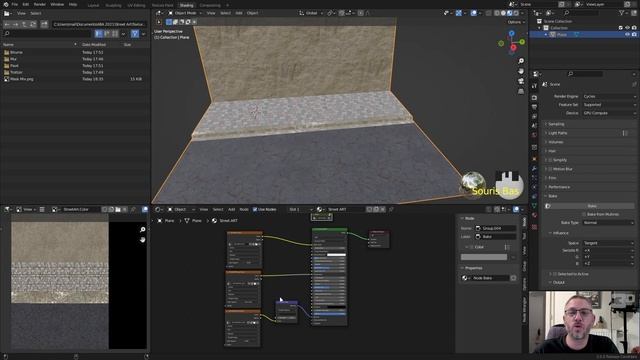Open the Render Engine Cycles dropdown
The height and width of the screenshot is (360, 640).
tap(609, 96)
